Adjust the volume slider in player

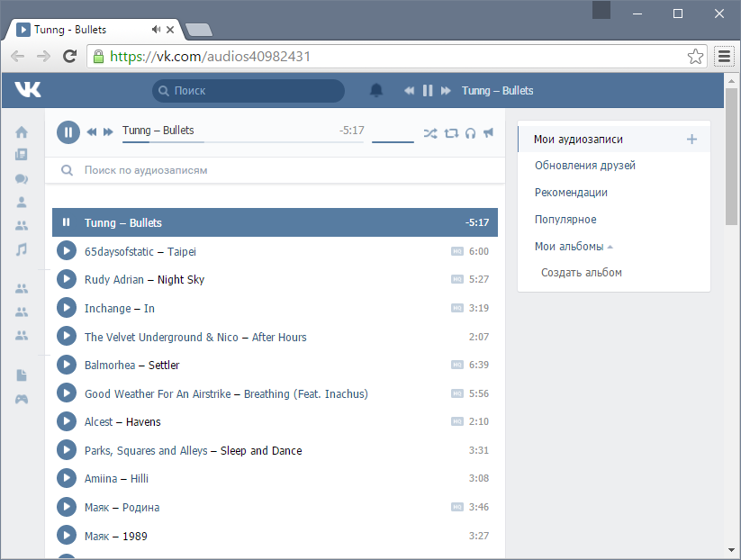[393, 141]
